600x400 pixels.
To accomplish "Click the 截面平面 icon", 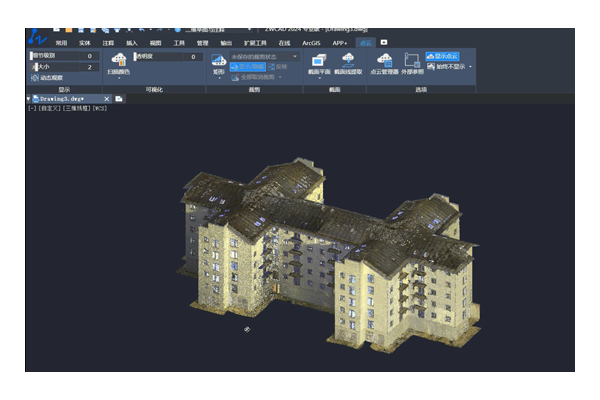I will pos(319,60).
